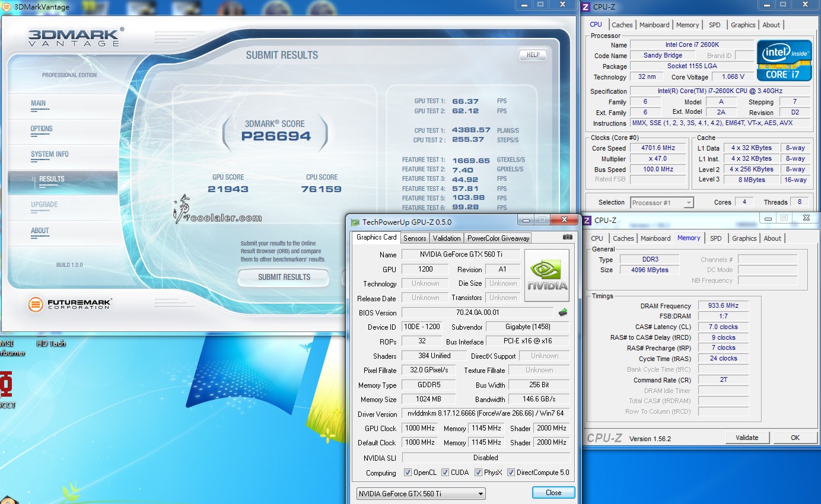Click Validate button in CPU-Z
The image size is (821, 504).
(747, 438)
